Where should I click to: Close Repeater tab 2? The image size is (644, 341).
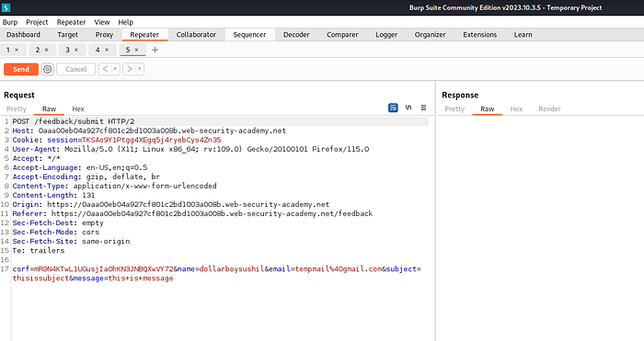pyautogui.click(x=46, y=50)
